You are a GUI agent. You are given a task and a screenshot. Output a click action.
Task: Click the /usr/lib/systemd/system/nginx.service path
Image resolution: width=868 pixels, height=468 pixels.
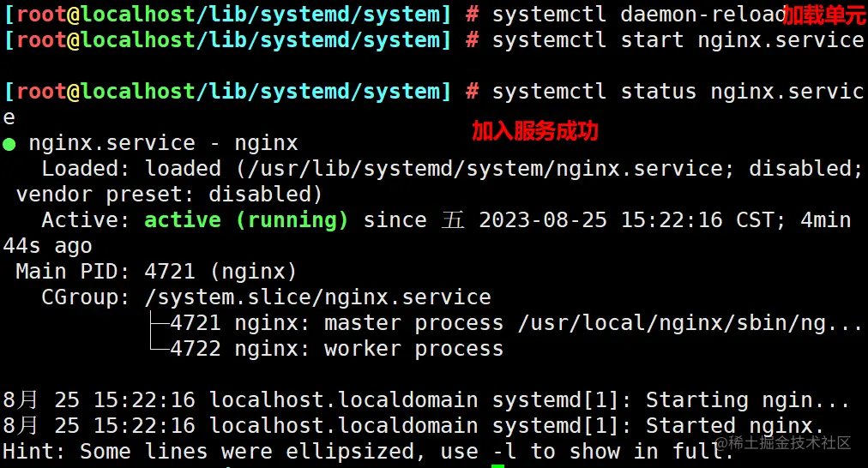click(x=491, y=169)
